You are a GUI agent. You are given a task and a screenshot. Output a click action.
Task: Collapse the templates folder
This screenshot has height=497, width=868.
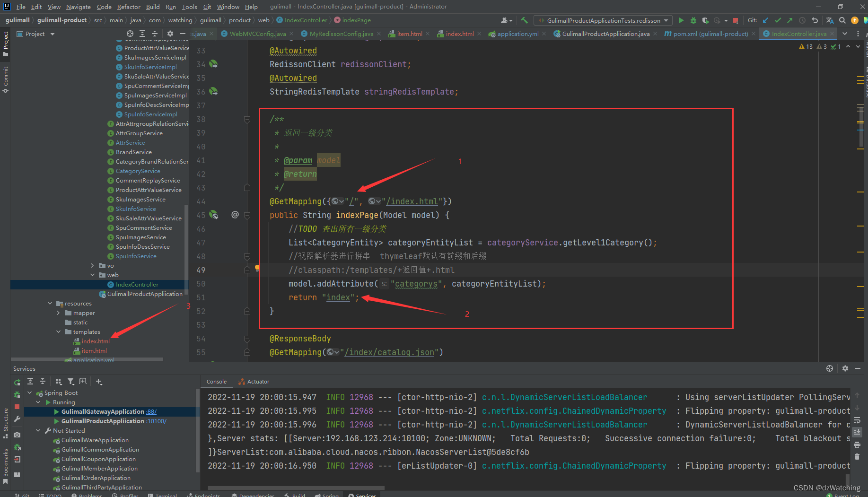pos(59,332)
